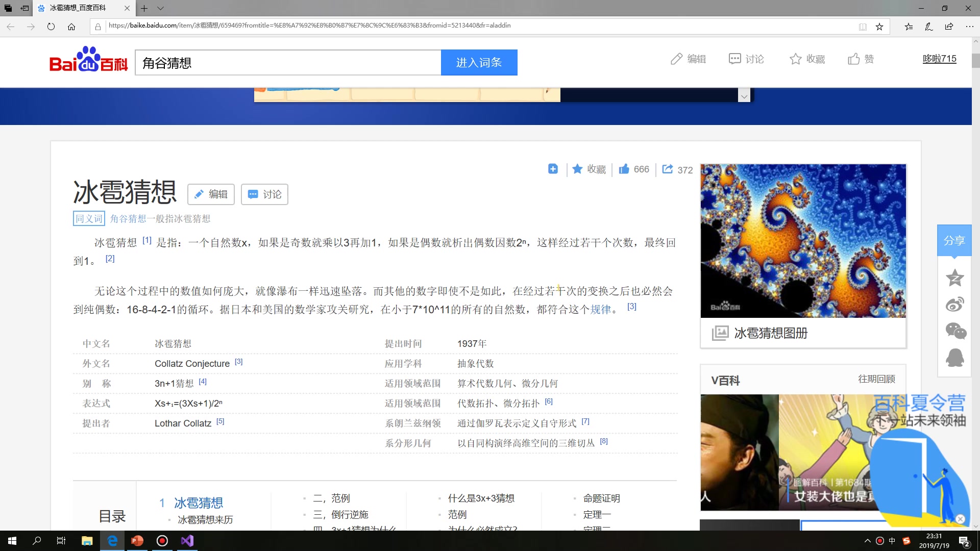
Task: Share to WeChat from sidebar
Action: (x=955, y=331)
